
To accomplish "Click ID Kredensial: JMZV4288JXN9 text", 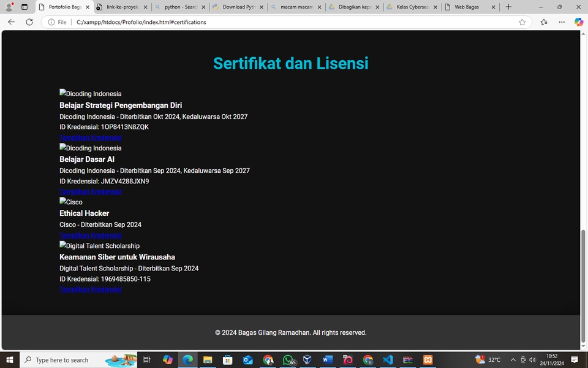I will pos(104,181).
